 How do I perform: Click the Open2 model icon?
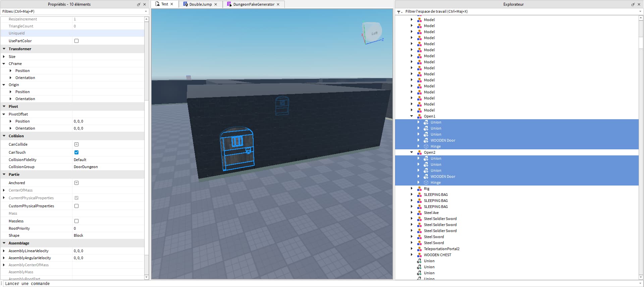[x=419, y=152]
